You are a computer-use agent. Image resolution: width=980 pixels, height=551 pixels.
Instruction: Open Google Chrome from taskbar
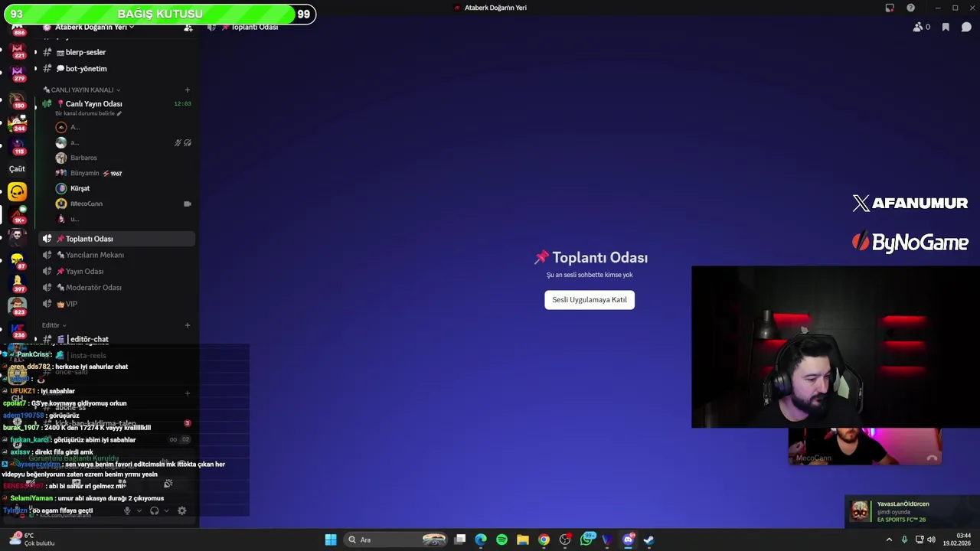coord(544,540)
